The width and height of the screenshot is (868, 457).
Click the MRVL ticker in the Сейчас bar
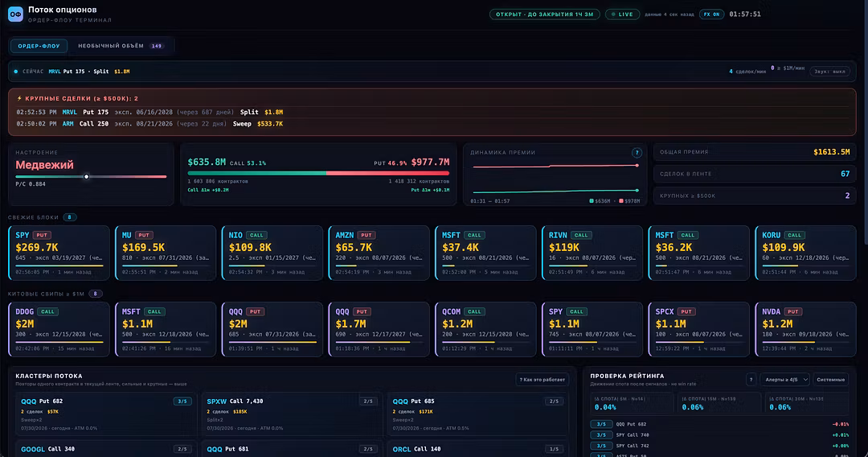55,72
